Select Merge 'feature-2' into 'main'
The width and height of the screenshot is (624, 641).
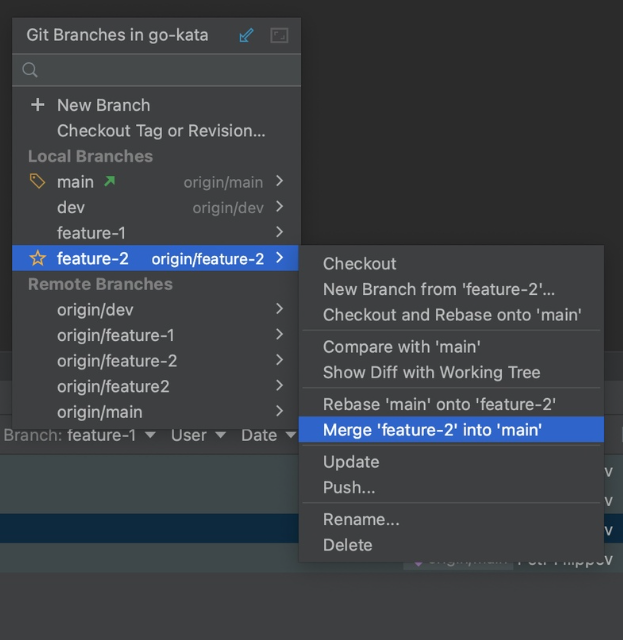pos(432,430)
